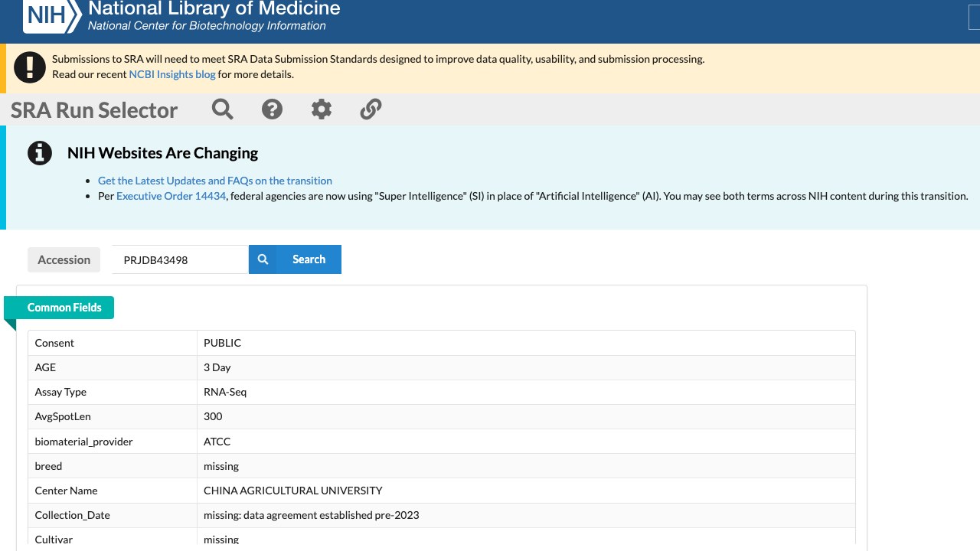This screenshot has width=980, height=551.
Task: Open the search magnifier icon beside SRA Run Selector
Action: (x=223, y=109)
